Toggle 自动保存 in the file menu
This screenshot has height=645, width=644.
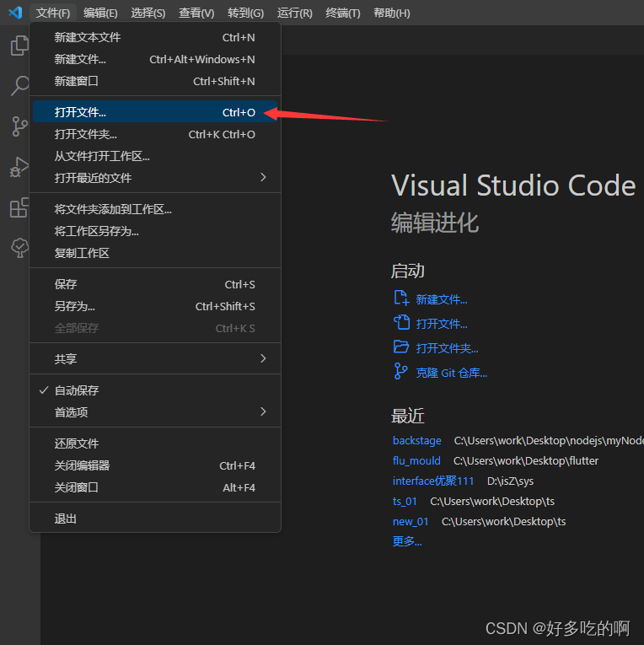(x=77, y=390)
